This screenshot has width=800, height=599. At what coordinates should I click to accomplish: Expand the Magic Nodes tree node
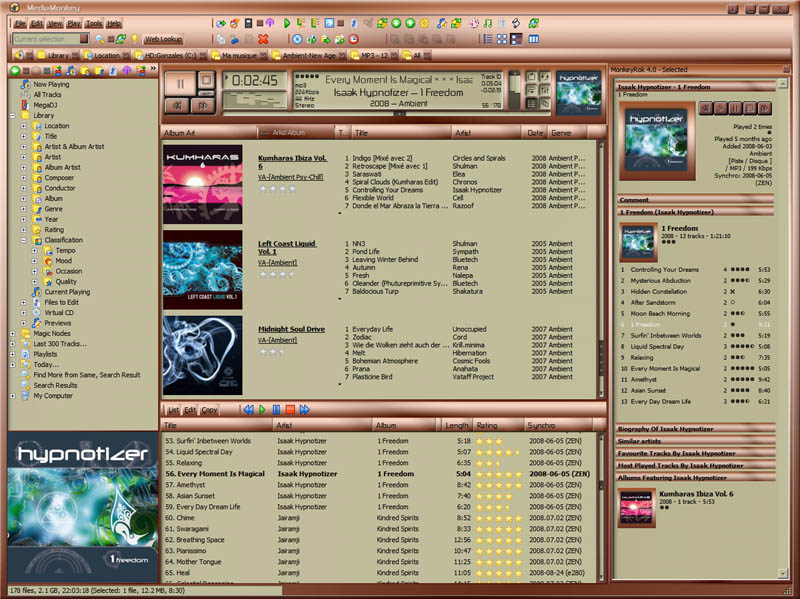pyautogui.click(x=13, y=334)
